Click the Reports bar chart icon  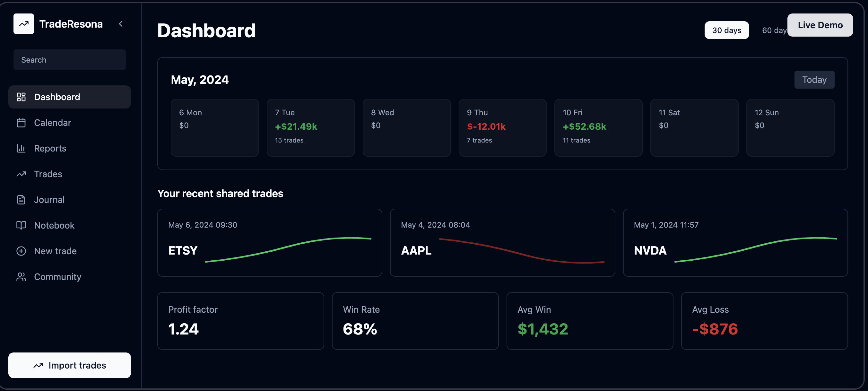point(21,148)
